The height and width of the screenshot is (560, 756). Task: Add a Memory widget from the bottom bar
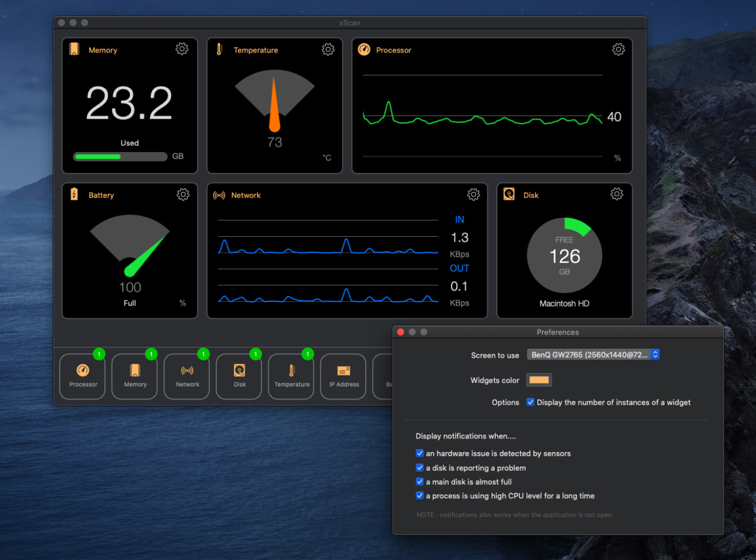pyautogui.click(x=136, y=376)
